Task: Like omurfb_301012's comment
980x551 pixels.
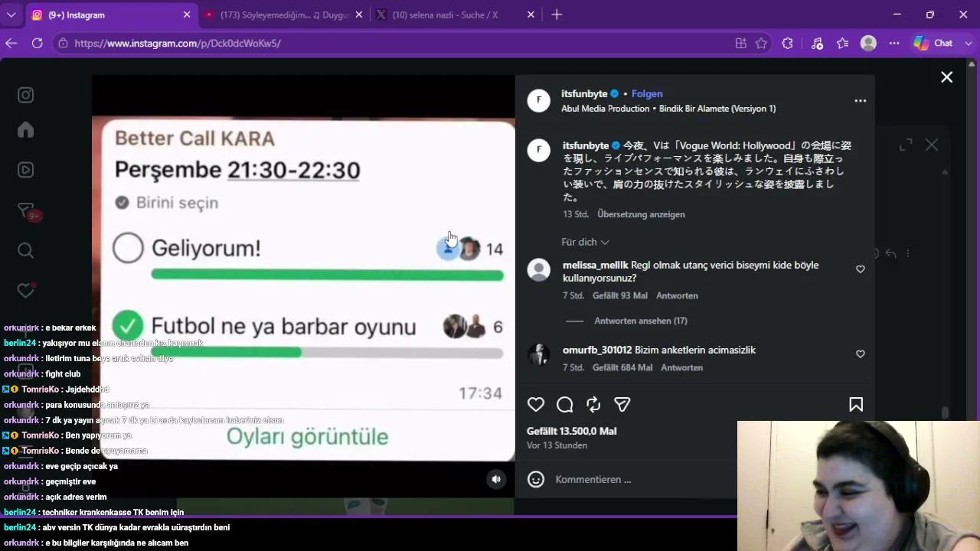Action: (x=861, y=354)
